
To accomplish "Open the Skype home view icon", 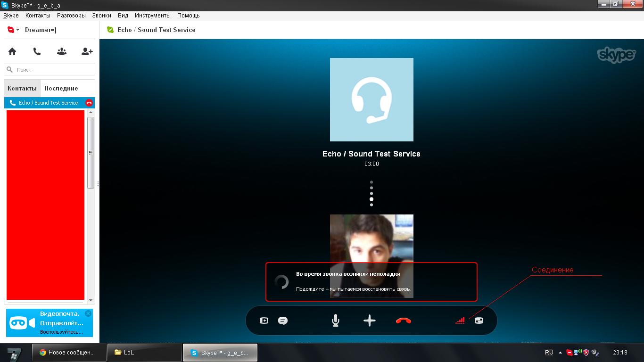I will 12,51.
